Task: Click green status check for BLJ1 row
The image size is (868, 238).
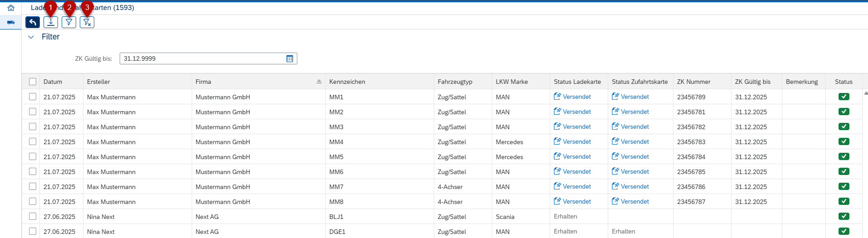Action: (x=844, y=216)
